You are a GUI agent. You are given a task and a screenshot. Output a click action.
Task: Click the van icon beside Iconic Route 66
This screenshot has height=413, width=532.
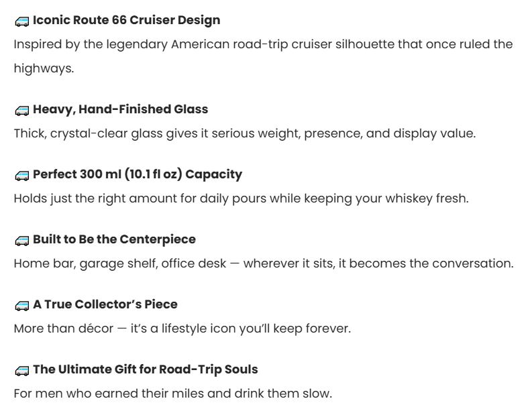(x=22, y=21)
